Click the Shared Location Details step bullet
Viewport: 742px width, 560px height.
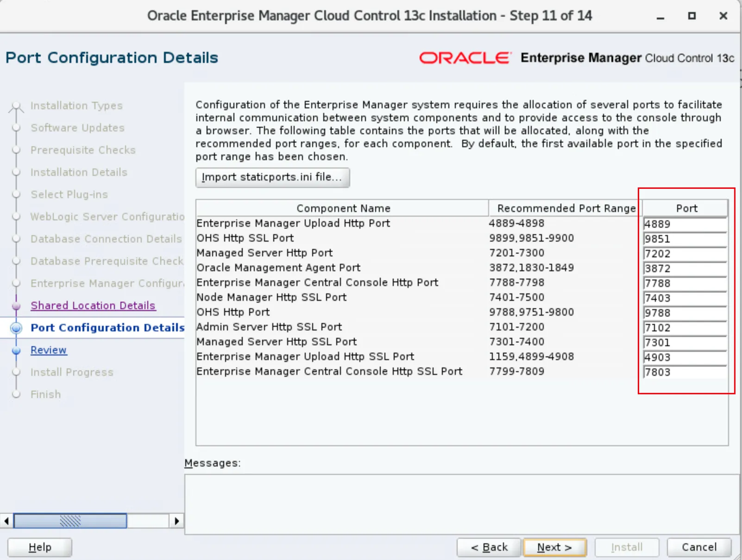[x=16, y=306]
